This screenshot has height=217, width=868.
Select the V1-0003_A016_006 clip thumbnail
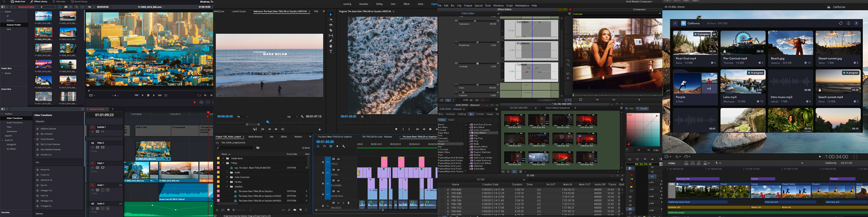[x=43, y=33]
